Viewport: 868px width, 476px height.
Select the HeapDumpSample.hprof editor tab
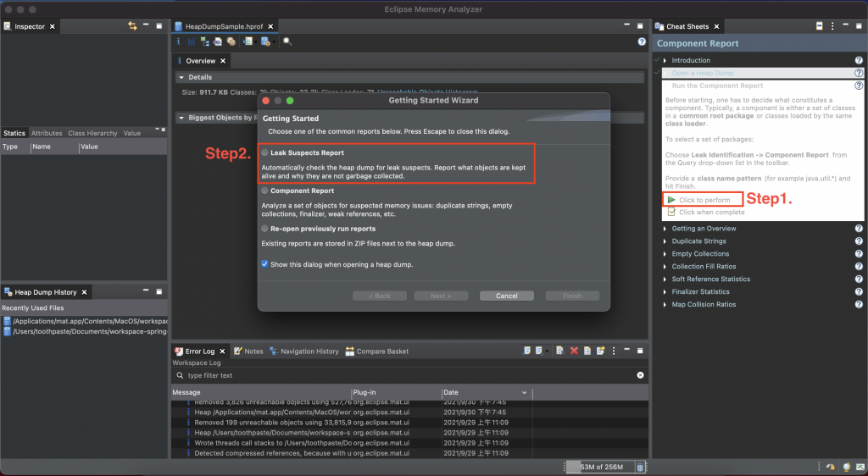click(x=224, y=26)
